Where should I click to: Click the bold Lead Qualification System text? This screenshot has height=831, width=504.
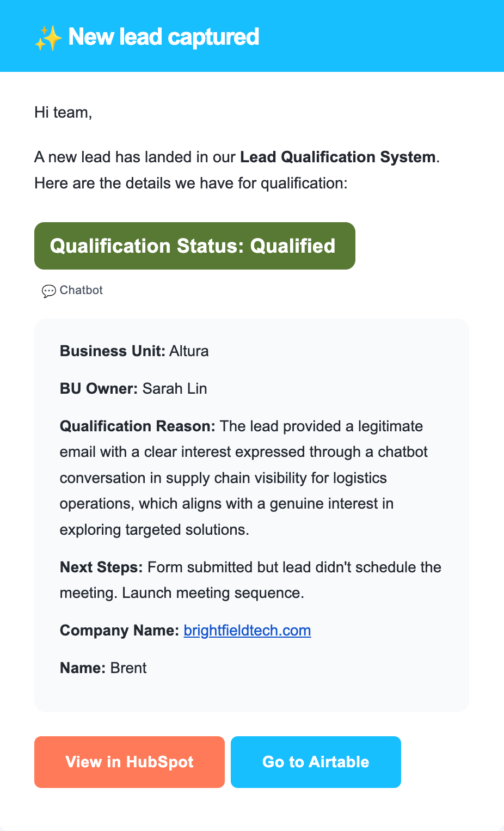click(x=337, y=157)
